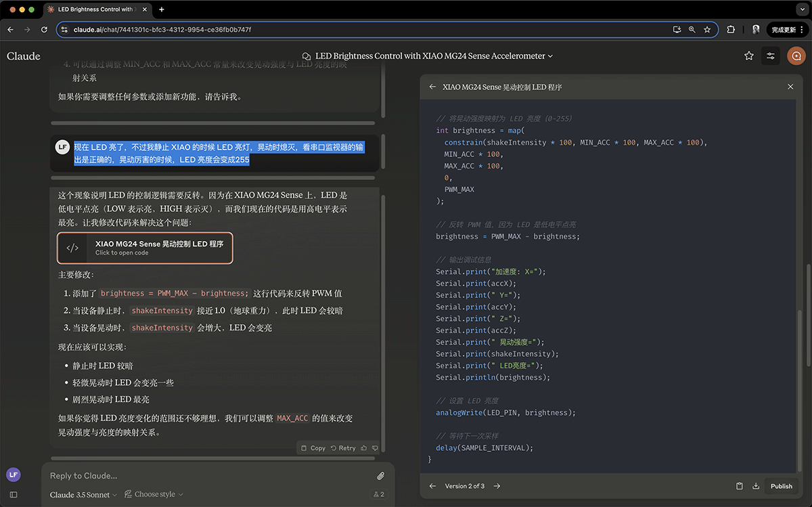The width and height of the screenshot is (812, 507).
Task: Open the browser zoom magnifier icon
Action: coord(692,30)
